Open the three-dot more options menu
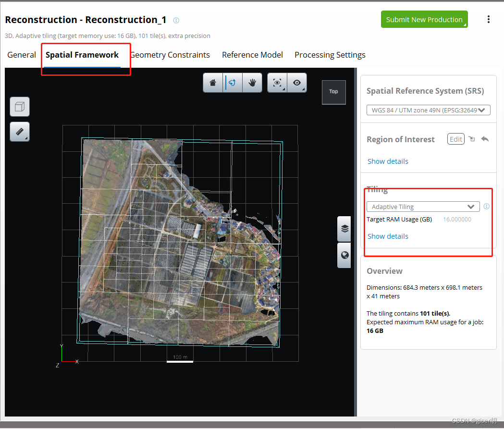504x429 pixels. click(488, 19)
